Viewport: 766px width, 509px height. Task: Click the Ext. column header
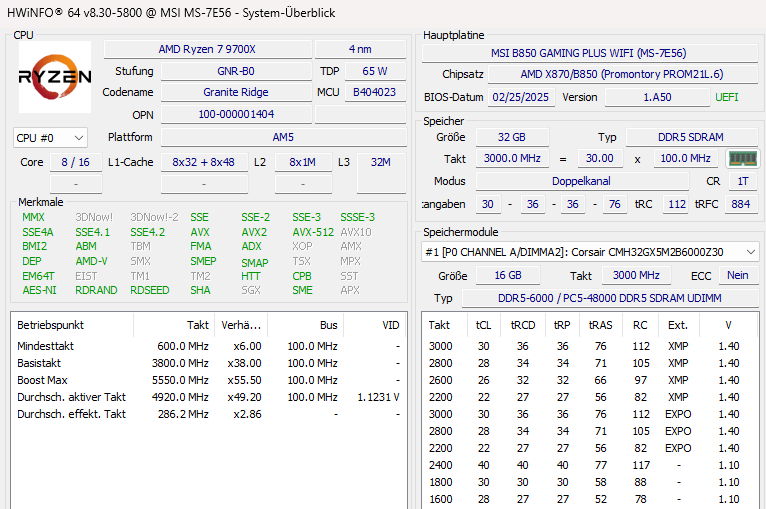click(678, 325)
